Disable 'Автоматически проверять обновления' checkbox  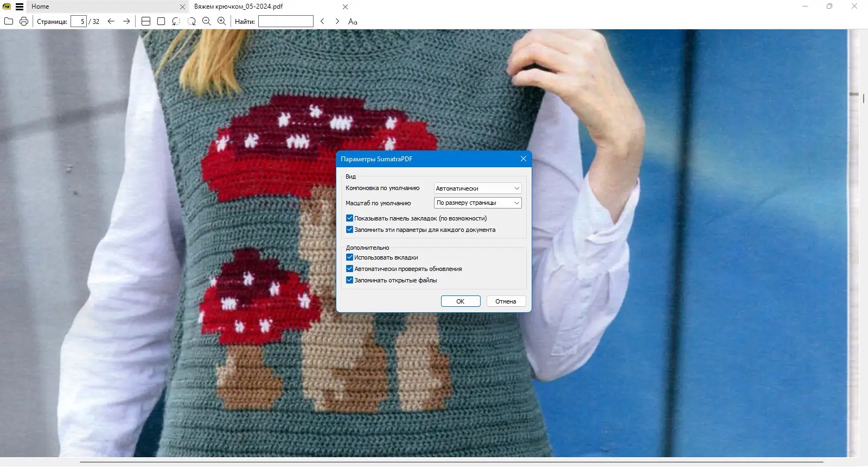[x=349, y=269]
